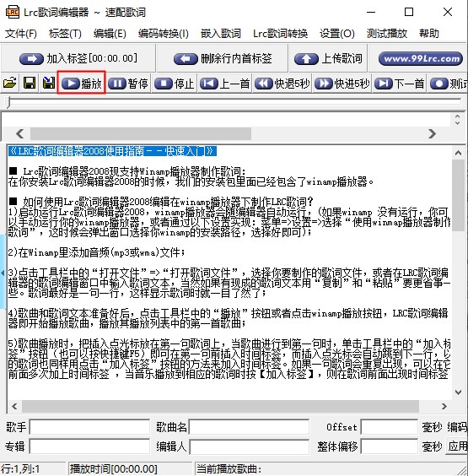Click the upper pane right scroll arrow

tap(432, 133)
